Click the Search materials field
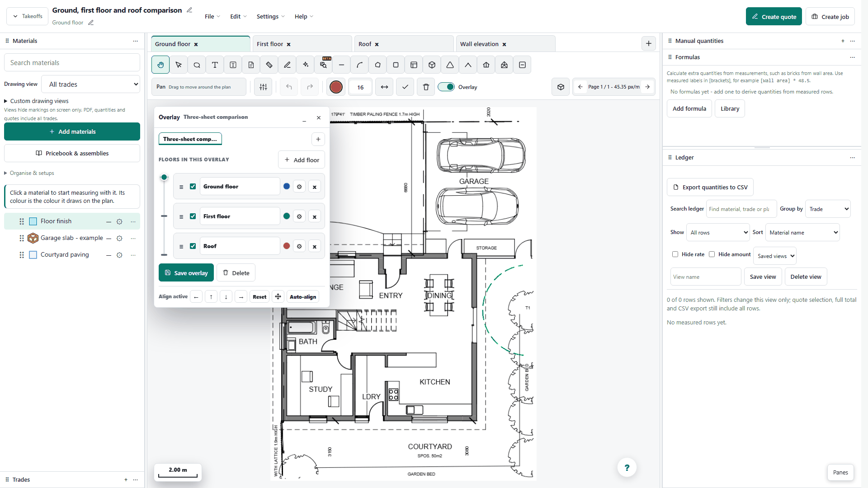The height and width of the screenshot is (488, 868). pos(72,63)
